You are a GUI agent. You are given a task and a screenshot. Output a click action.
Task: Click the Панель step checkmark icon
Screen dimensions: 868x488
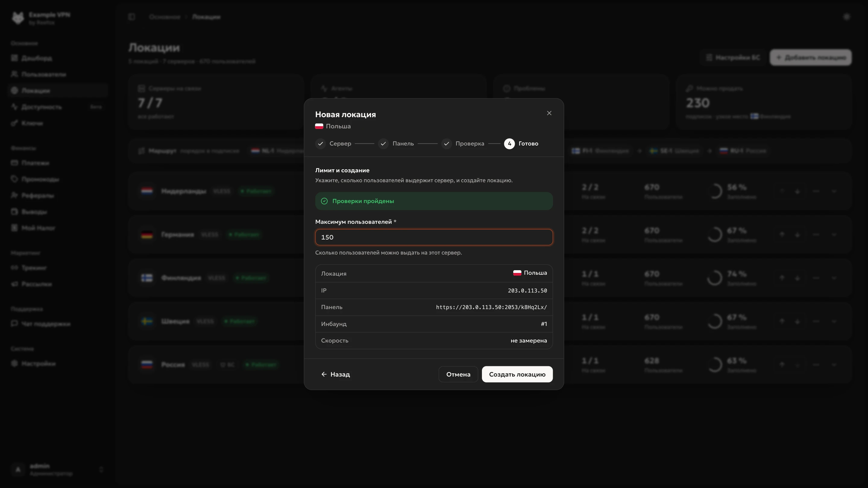pyautogui.click(x=383, y=143)
